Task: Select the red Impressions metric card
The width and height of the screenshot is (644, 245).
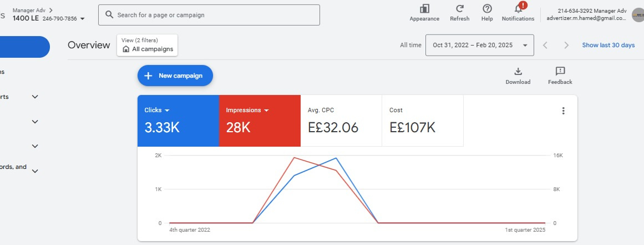Action: pyautogui.click(x=260, y=121)
